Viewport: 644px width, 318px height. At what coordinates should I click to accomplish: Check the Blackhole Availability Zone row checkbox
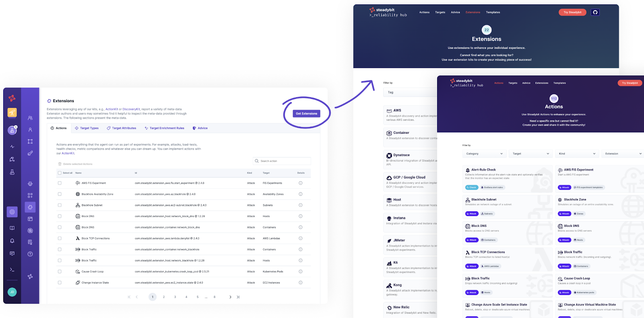tap(60, 194)
